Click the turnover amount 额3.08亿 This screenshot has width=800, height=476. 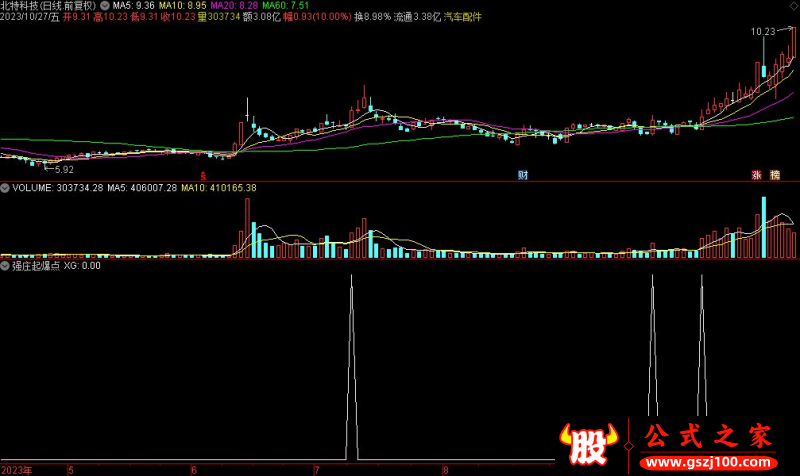click(262, 17)
